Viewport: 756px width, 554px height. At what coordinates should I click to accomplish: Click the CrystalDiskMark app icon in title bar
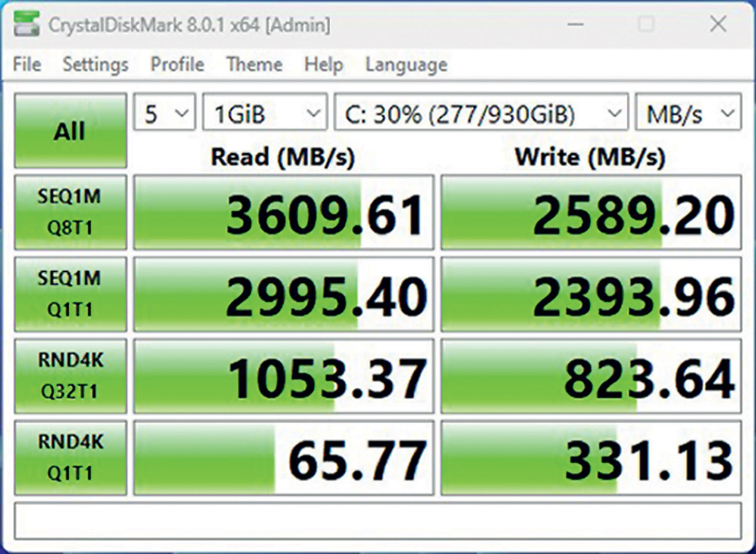pyautogui.click(x=27, y=24)
